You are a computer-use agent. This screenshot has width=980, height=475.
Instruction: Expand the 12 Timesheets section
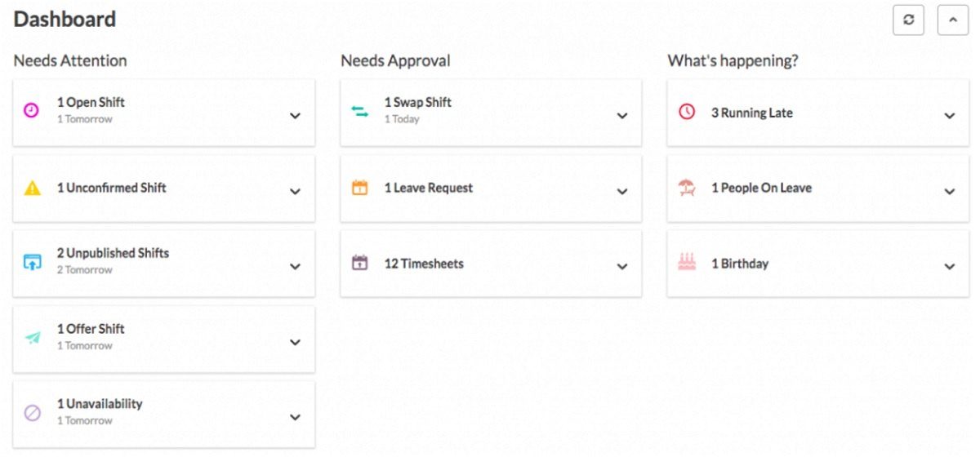(622, 266)
